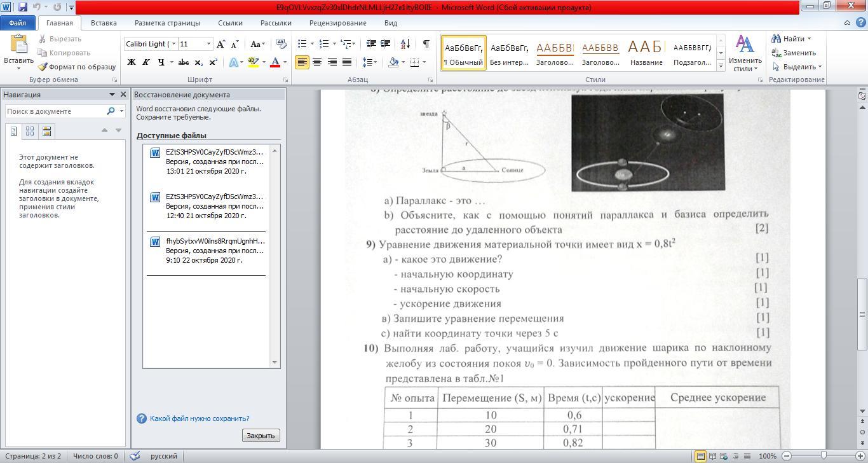Image resolution: width=868 pixels, height=463 pixels.
Task: Toggle show paragraph marks button
Action: pos(426,44)
